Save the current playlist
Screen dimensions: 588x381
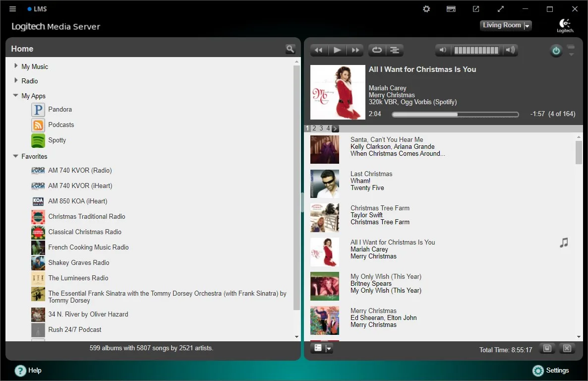(x=547, y=349)
